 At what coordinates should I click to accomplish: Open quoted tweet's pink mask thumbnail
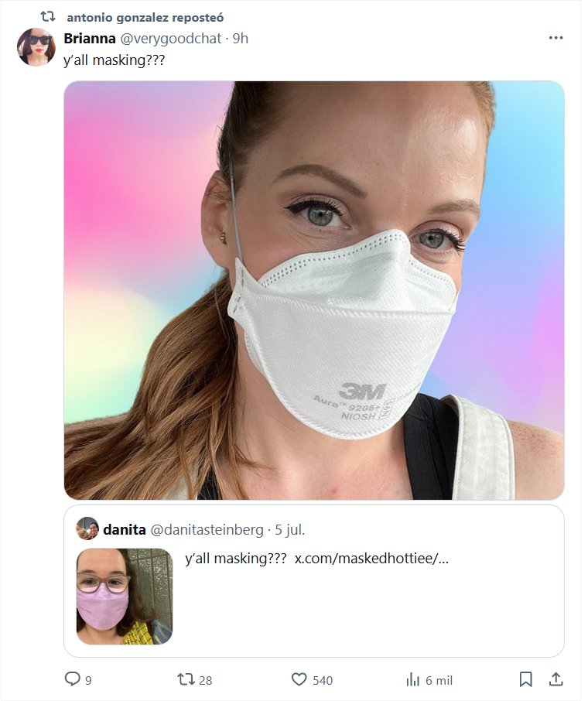pos(124,596)
